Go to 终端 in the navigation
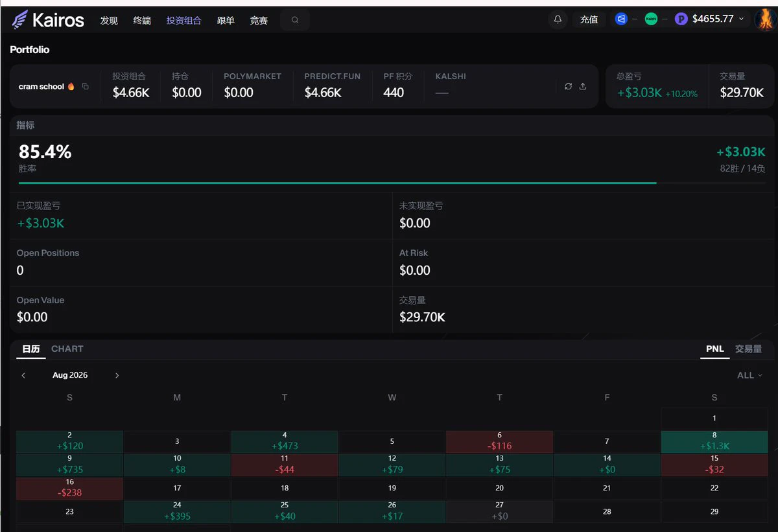Viewport: 778px width, 532px height. coord(142,20)
